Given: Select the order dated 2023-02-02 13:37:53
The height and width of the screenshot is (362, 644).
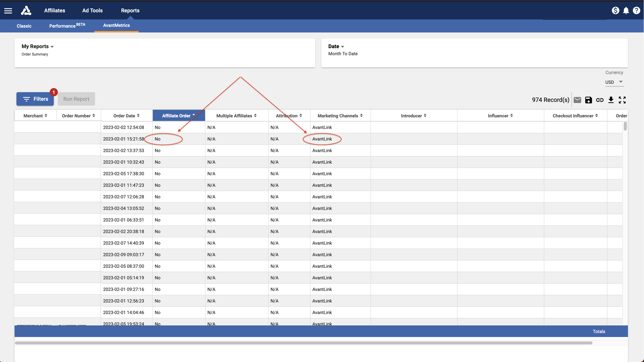Looking at the screenshot, I should [x=123, y=150].
